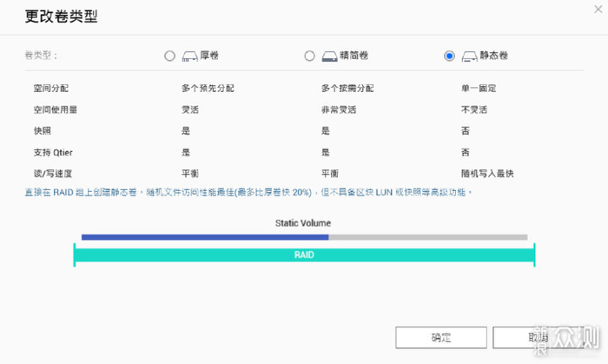Click the 更改卷类型 dialog title
608x364 pixels.
[61, 17]
